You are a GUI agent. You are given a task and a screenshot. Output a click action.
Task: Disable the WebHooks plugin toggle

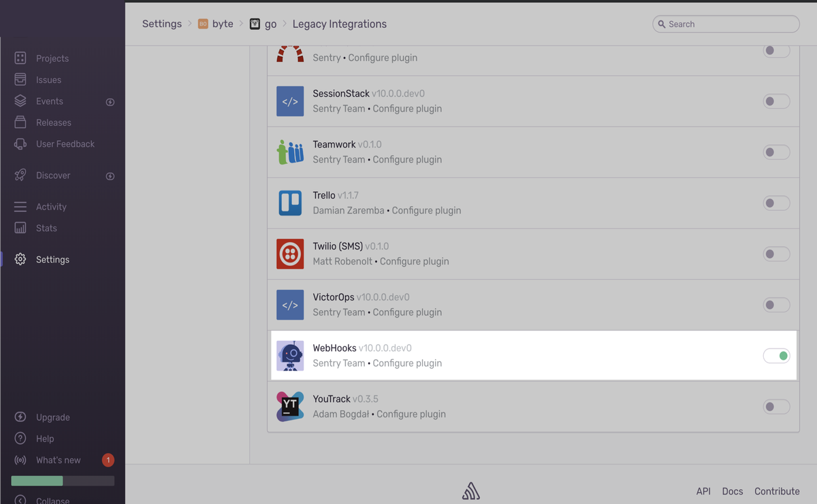tap(776, 356)
